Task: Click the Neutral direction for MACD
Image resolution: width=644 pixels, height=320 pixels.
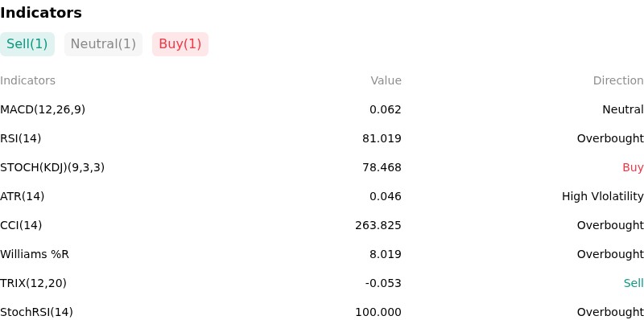Action: click(x=623, y=109)
